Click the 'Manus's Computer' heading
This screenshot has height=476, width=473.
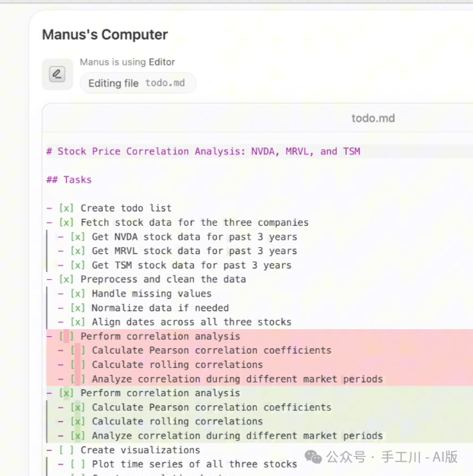click(x=105, y=35)
